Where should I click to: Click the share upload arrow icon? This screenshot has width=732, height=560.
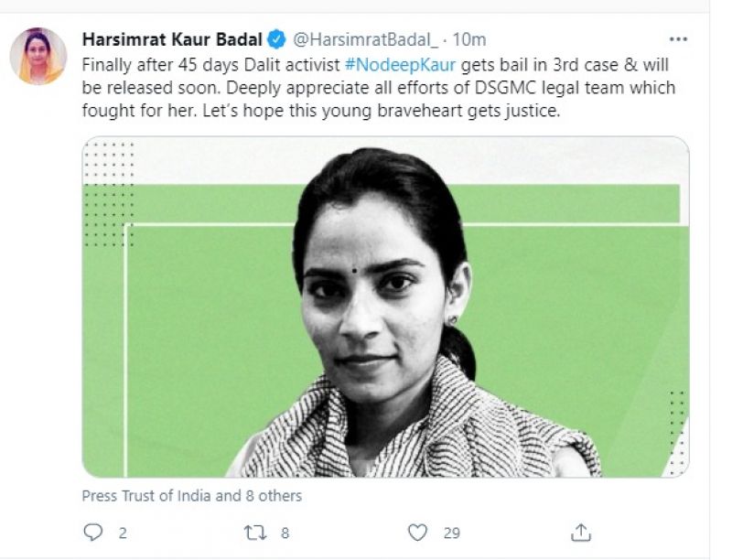[x=580, y=532]
